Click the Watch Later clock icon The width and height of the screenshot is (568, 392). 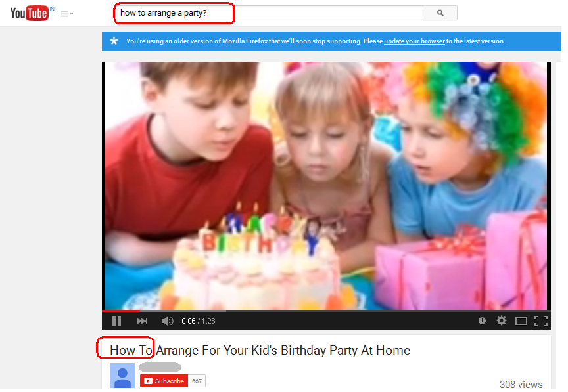point(482,320)
